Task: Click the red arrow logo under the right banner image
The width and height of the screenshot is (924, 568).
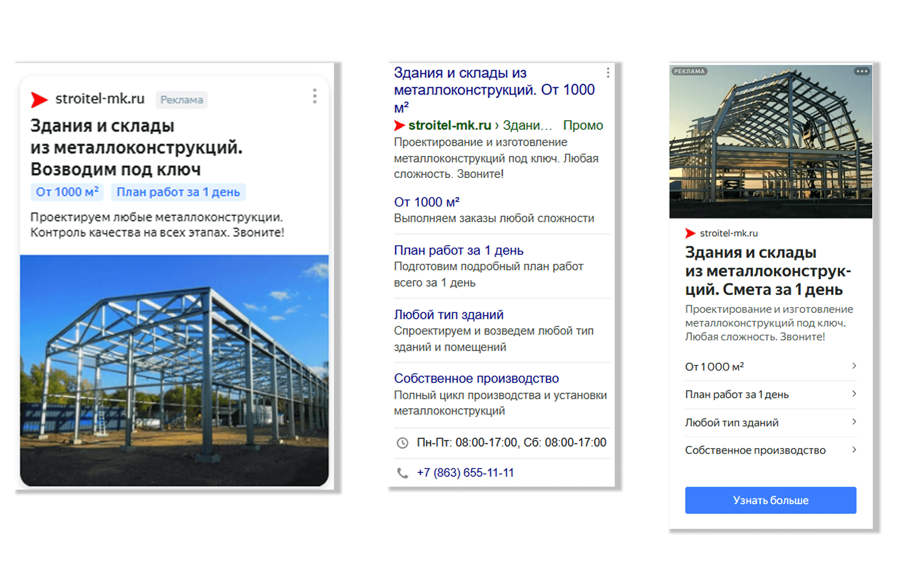Action: (x=690, y=233)
